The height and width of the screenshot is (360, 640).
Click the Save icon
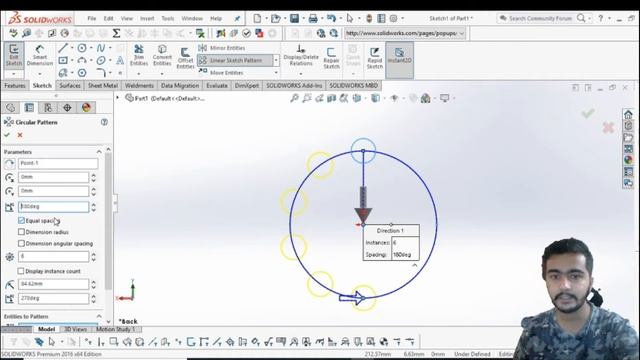click(x=294, y=18)
